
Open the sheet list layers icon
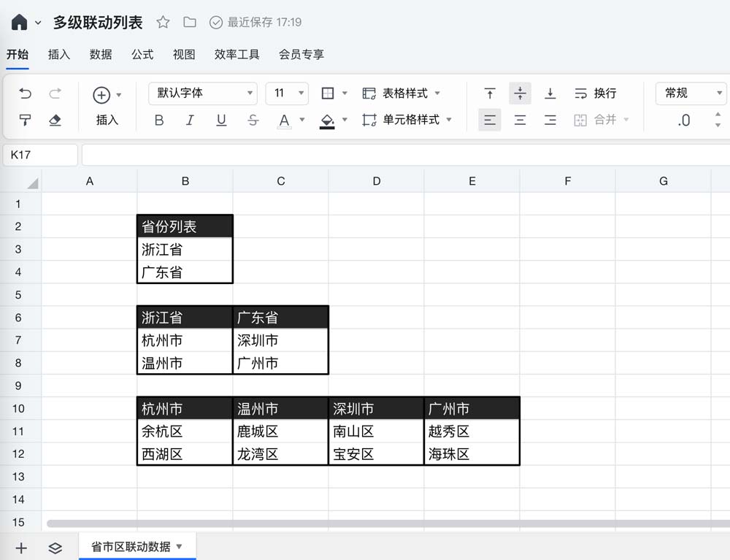[55, 548]
